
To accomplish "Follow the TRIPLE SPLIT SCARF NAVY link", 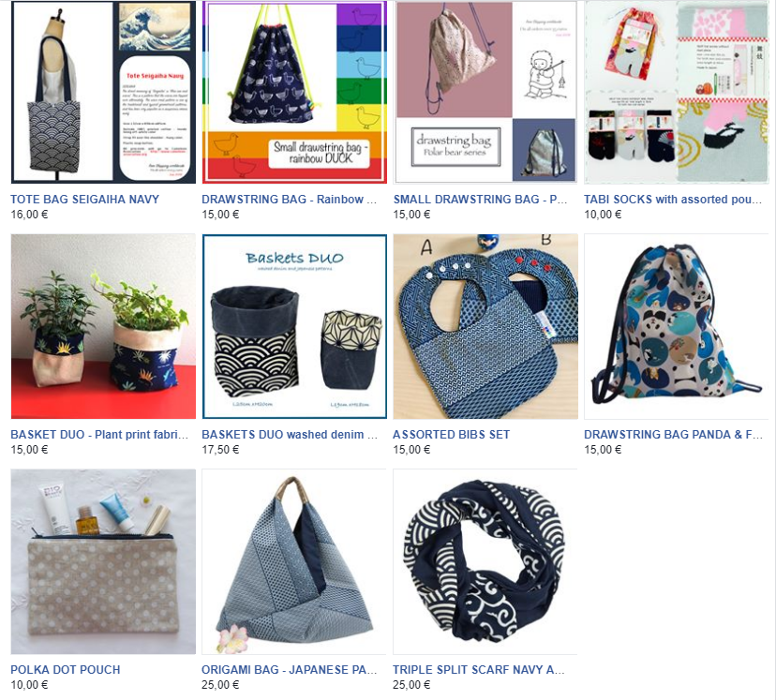I will coord(479,669).
